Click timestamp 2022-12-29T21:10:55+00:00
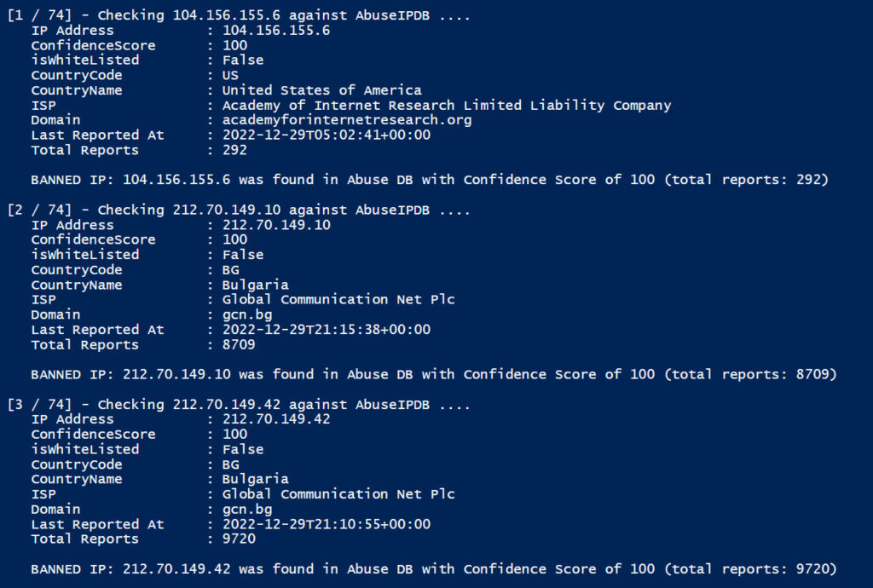Screen dimensions: 873x588 pyautogui.click(x=327, y=524)
